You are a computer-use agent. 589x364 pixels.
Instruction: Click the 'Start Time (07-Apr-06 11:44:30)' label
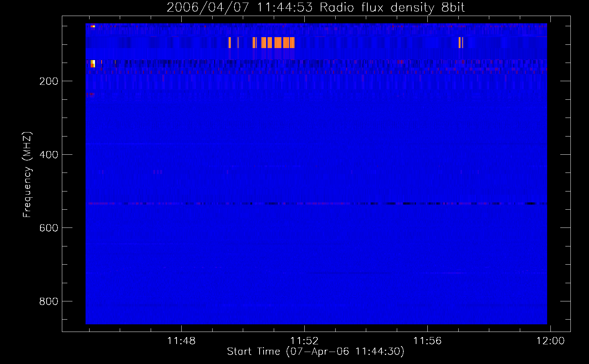click(x=316, y=352)
